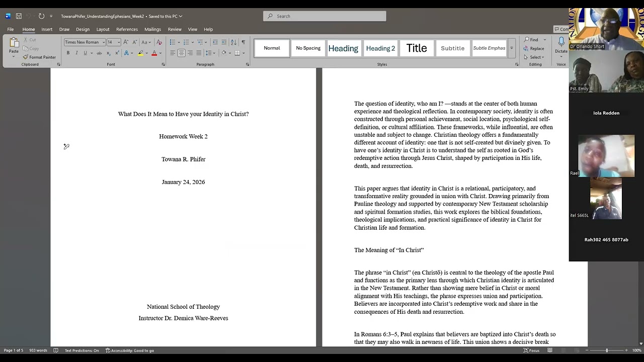Open the Styles pane launcher
Screen dimensions: 644x362
[517, 64]
